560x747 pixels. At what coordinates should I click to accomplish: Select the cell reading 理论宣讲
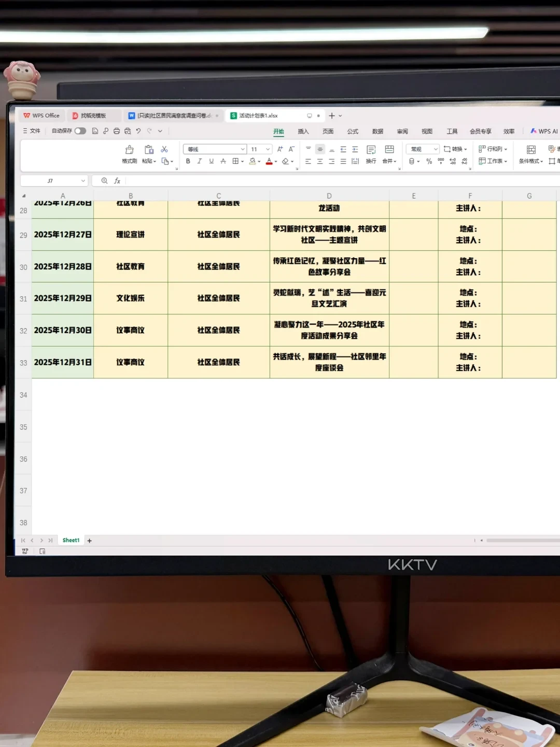tap(130, 234)
